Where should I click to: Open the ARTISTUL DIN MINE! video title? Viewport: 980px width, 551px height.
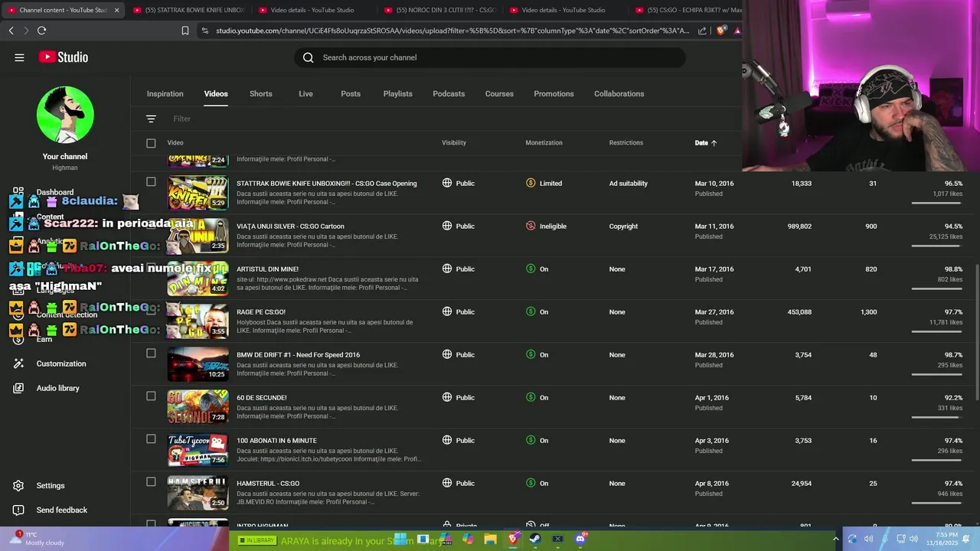[267, 269]
